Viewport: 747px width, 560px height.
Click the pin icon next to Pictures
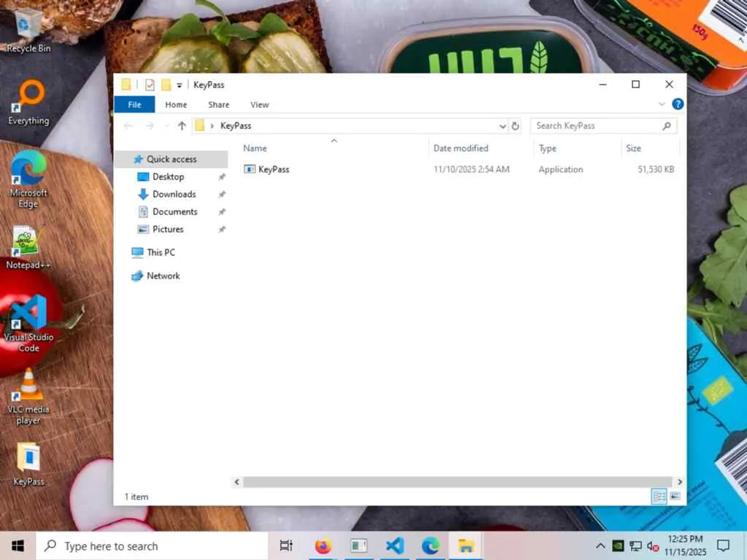click(222, 230)
